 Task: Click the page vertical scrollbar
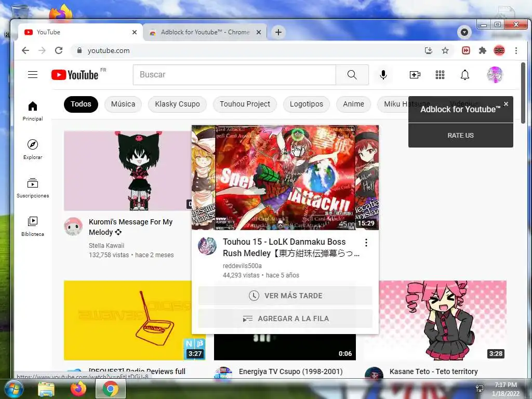tap(523, 93)
